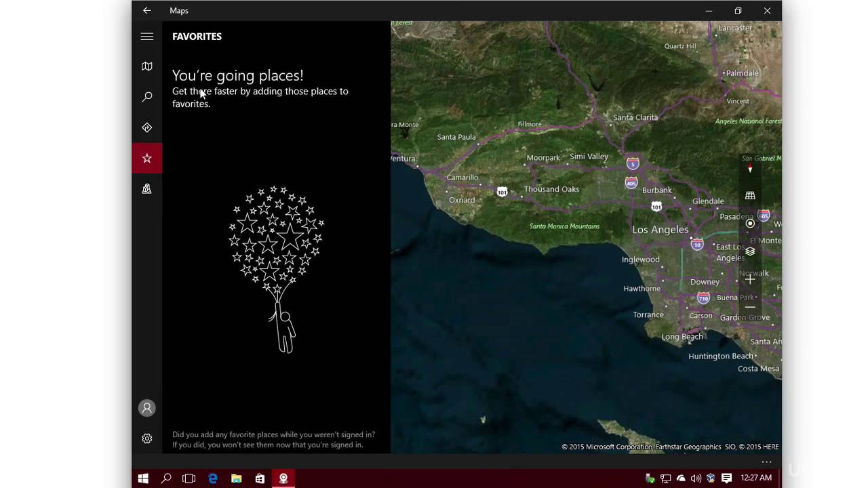The image size is (868, 488).
Task: Click the Moorpark map label
Action: tap(543, 158)
